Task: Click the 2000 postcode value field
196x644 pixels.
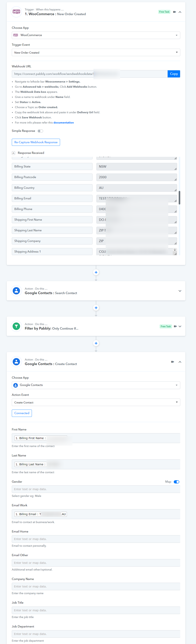Action: tap(137, 177)
